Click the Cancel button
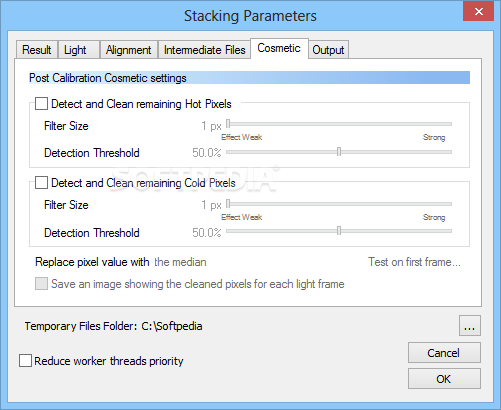 [x=444, y=353]
